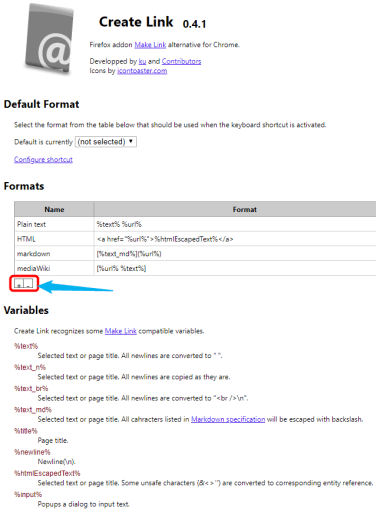Visit developer ku's link
This screenshot has width=376, height=510.
pos(142,61)
